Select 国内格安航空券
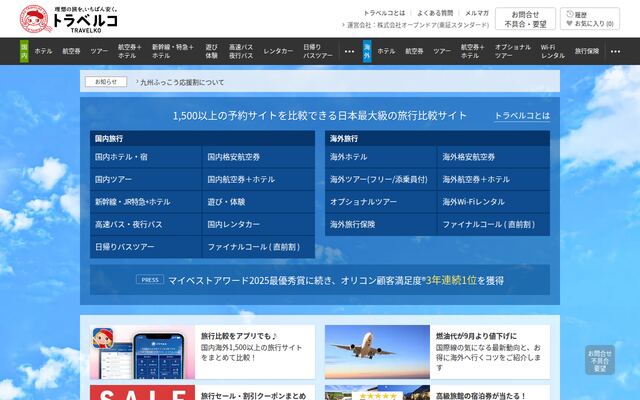640x400 pixels. [259, 157]
